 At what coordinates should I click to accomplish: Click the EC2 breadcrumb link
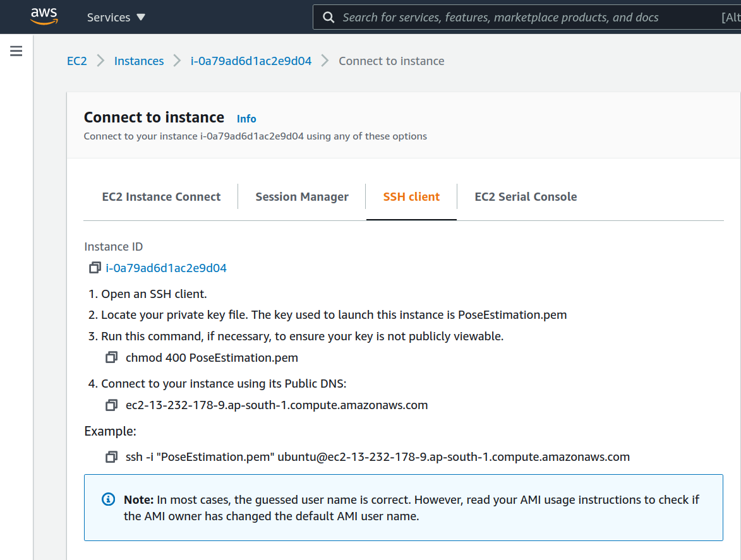click(x=76, y=61)
